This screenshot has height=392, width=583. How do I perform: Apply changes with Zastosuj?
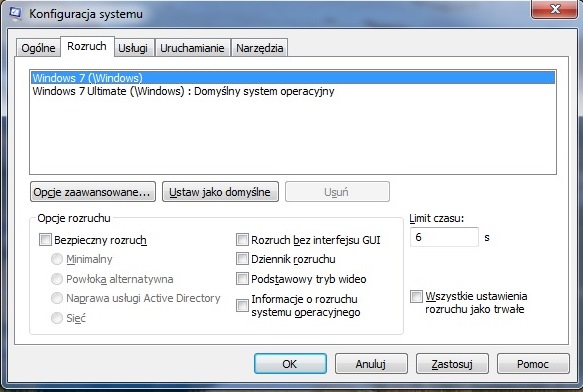[x=452, y=364]
